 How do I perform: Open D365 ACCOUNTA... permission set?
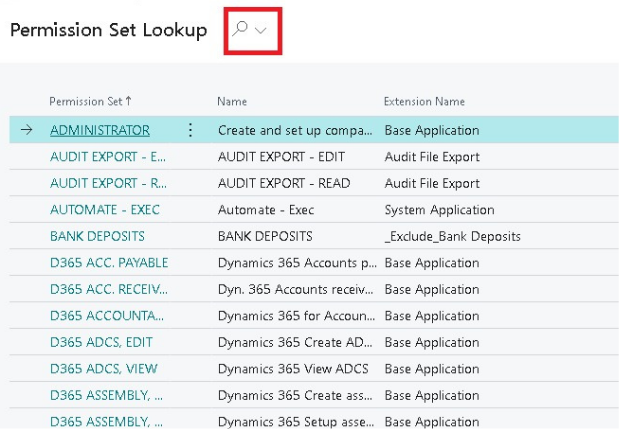tap(107, 315)
